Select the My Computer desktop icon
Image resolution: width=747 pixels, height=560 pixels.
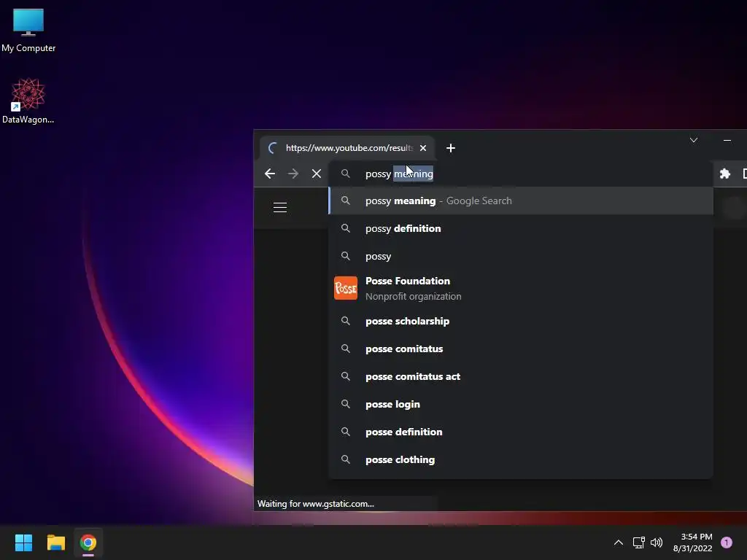point(28,31)
